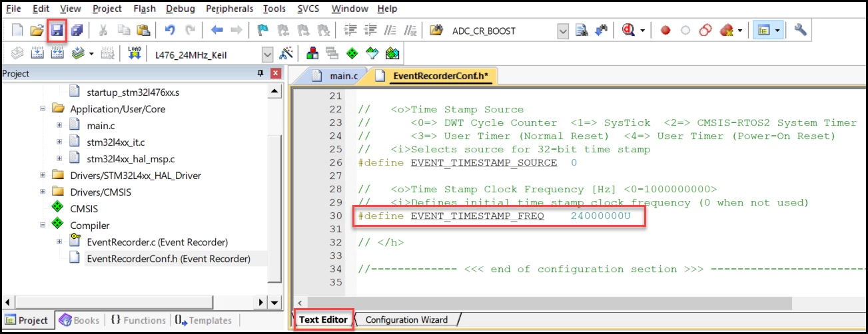Screen dimensions: 868x334
Task: Click the Paste clipboard icon
Action: tap(143, 31)
